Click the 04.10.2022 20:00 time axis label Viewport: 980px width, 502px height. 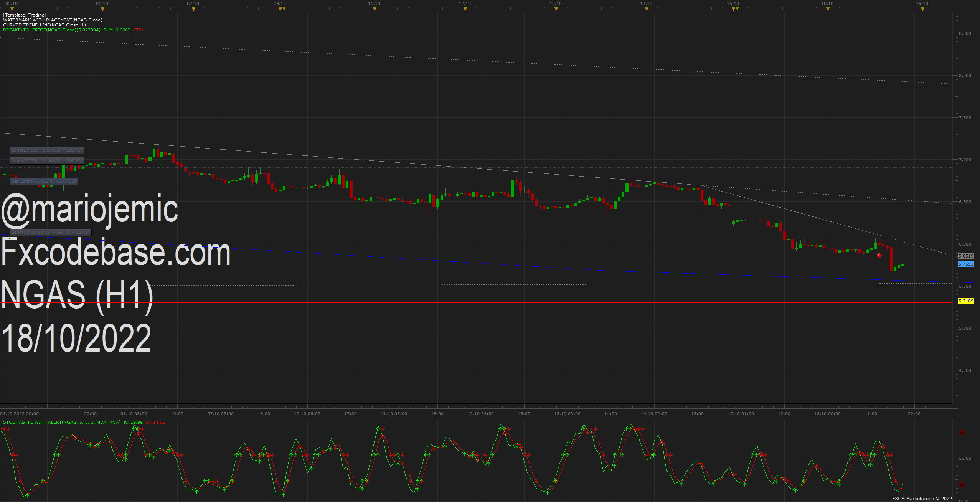(x=20, y=414)
